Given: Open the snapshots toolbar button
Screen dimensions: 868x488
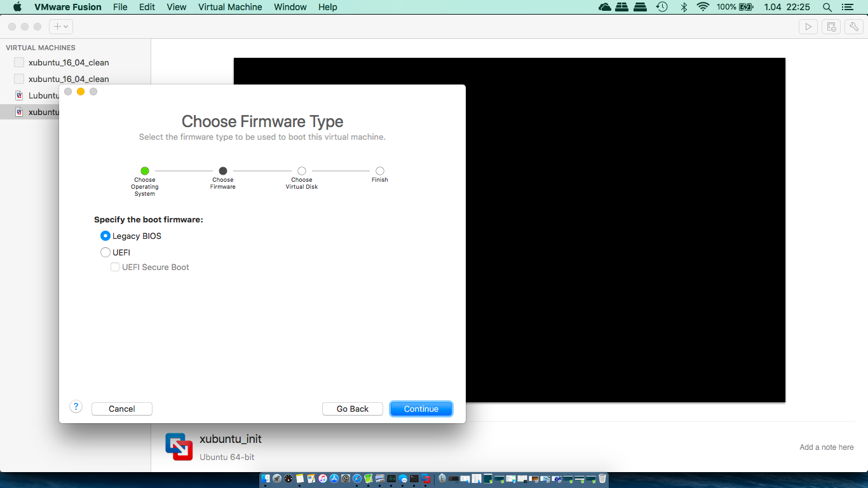Looking at the screenshot, I should coord(831,27).
